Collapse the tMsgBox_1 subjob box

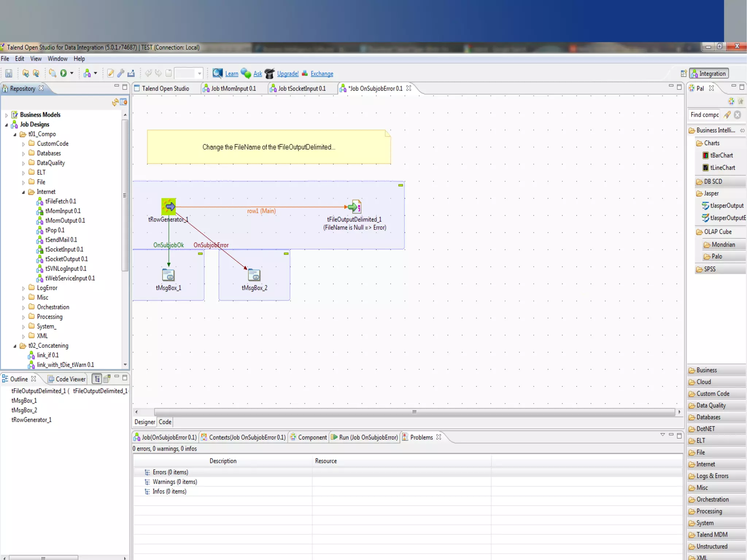200,254
